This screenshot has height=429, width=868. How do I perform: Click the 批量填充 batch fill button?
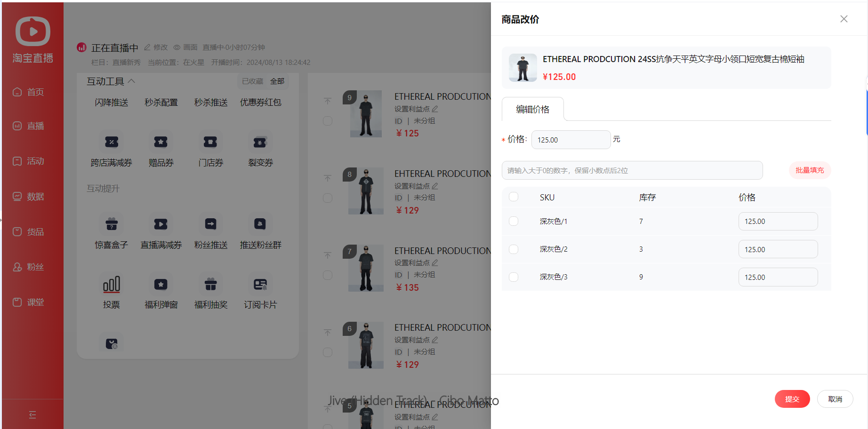tap(810, 170)
